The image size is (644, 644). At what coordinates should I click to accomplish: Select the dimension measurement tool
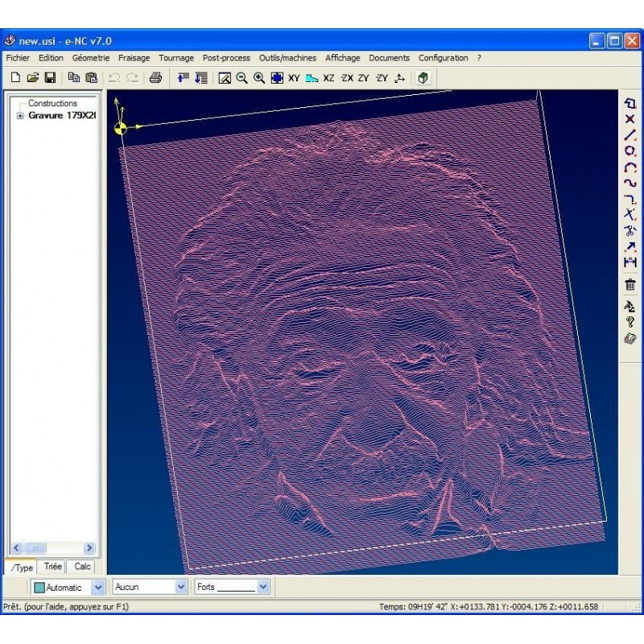point(630,262)
